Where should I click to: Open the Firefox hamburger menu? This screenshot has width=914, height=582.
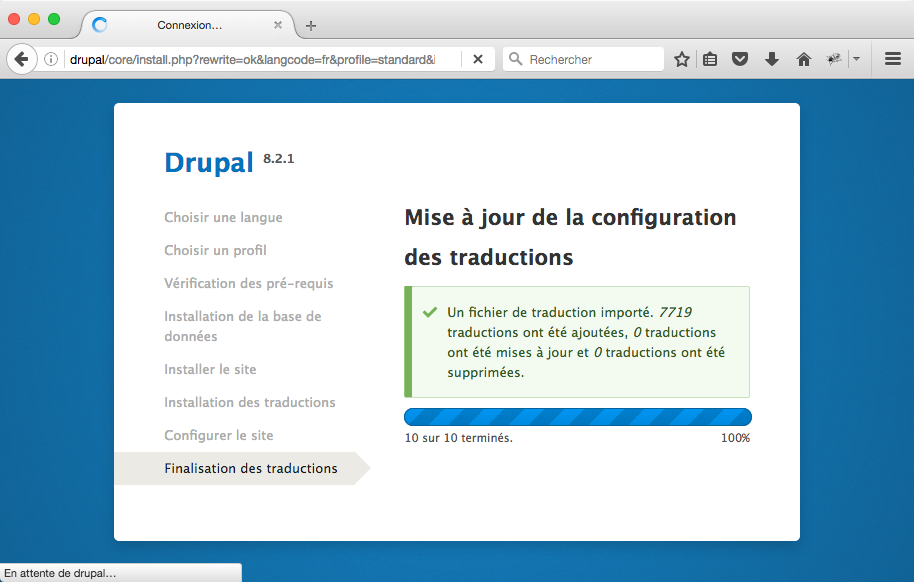coord(893,59)
